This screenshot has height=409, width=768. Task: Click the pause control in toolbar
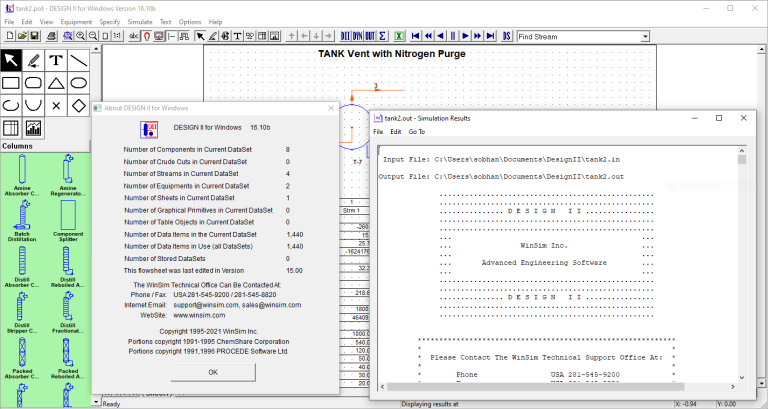[x=453, y=36]
